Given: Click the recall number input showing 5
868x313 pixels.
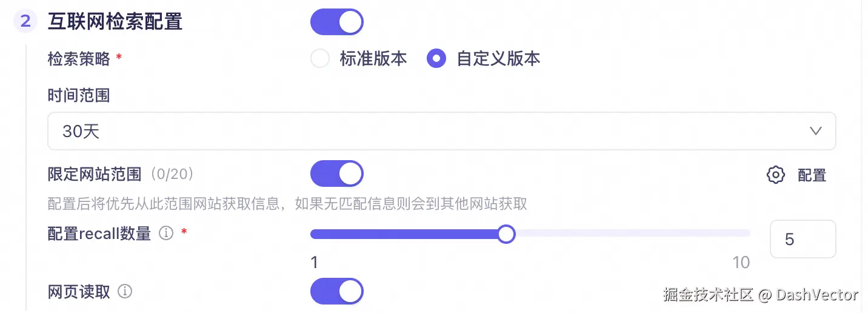Looking at the screenshot, I should point(803,239).
